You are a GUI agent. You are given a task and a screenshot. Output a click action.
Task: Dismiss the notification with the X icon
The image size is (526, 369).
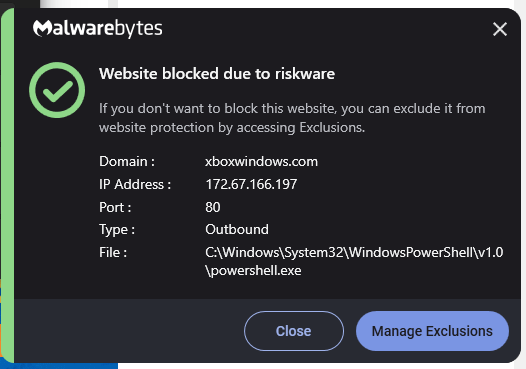click(499, 29)
